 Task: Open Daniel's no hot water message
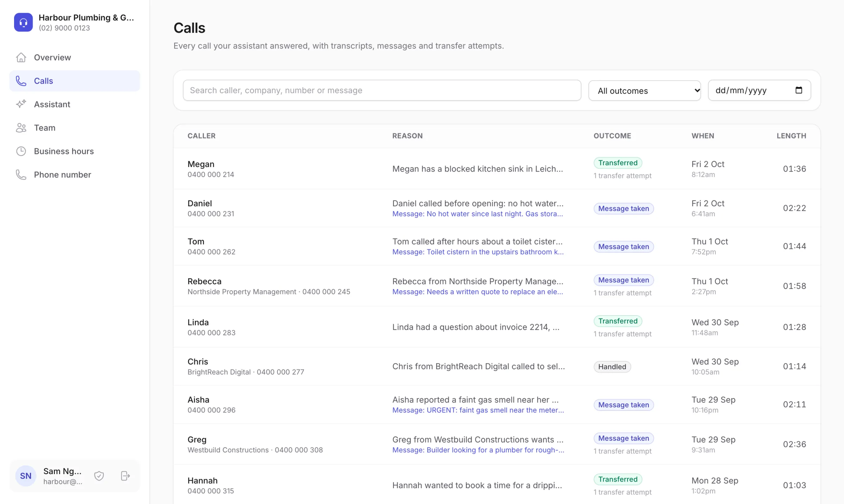[x=478, y=214]
